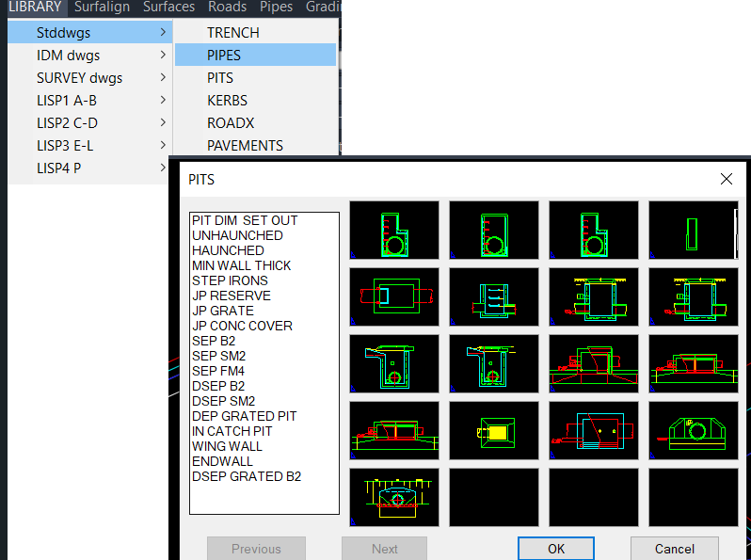
Task: Choose PITS from the Stddwgs submenu
Action: pos(256,77)
